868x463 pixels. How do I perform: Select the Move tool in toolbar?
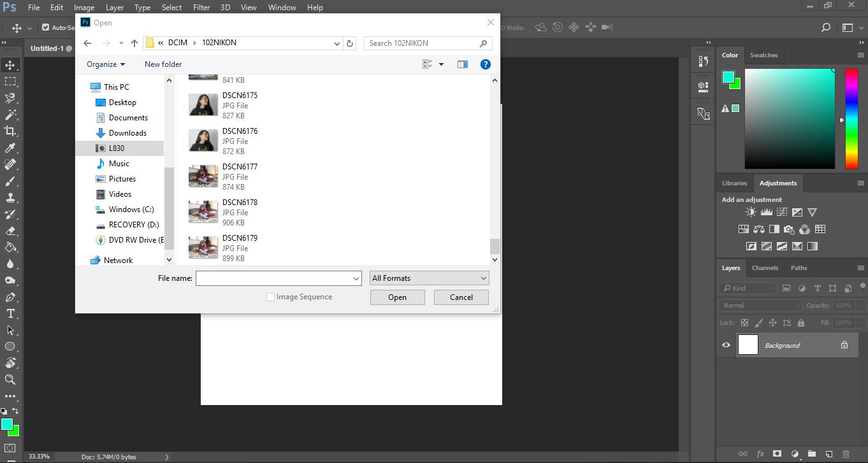pyautogui.click(x=10, y=65)
